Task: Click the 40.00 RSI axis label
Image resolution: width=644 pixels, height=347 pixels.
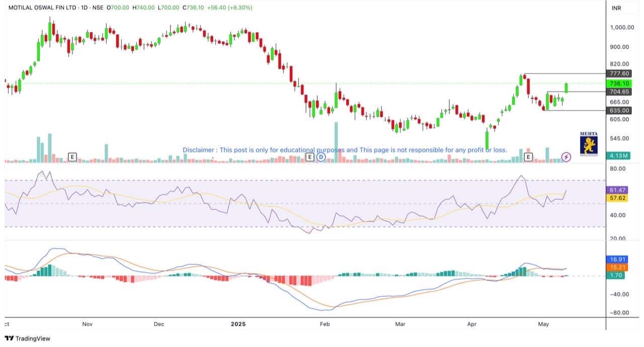Action: pyautogui.click(x=618, y=215)
